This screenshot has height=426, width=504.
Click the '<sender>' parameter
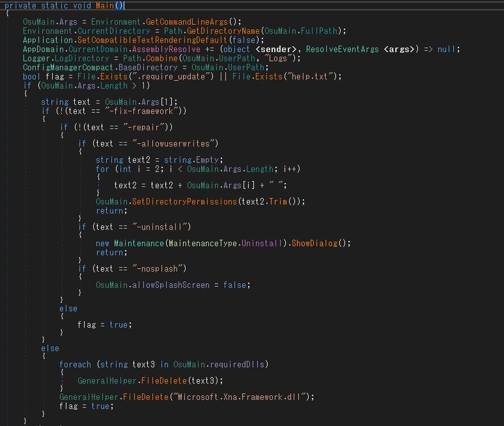275,50
